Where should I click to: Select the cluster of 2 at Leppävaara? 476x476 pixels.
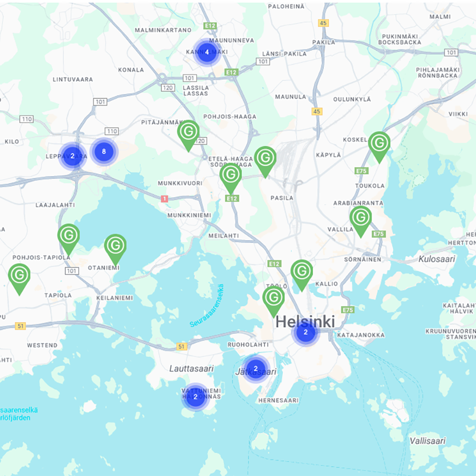pyautogui.click(x=73, y=156)
